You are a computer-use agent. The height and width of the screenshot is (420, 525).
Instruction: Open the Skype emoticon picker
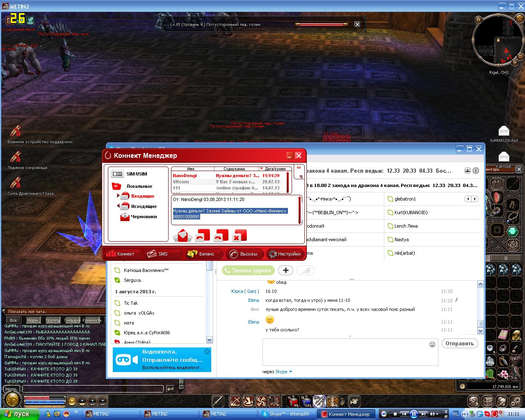click(432, 345)
